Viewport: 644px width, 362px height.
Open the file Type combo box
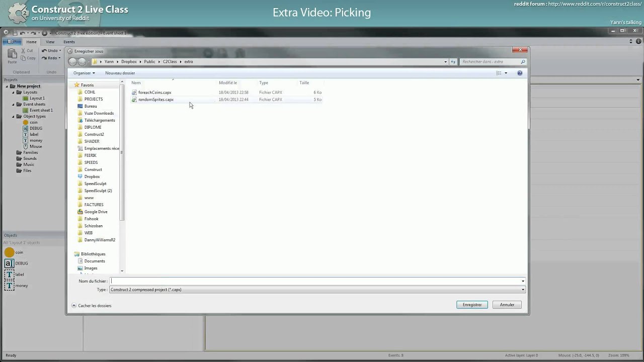point(317,290)
